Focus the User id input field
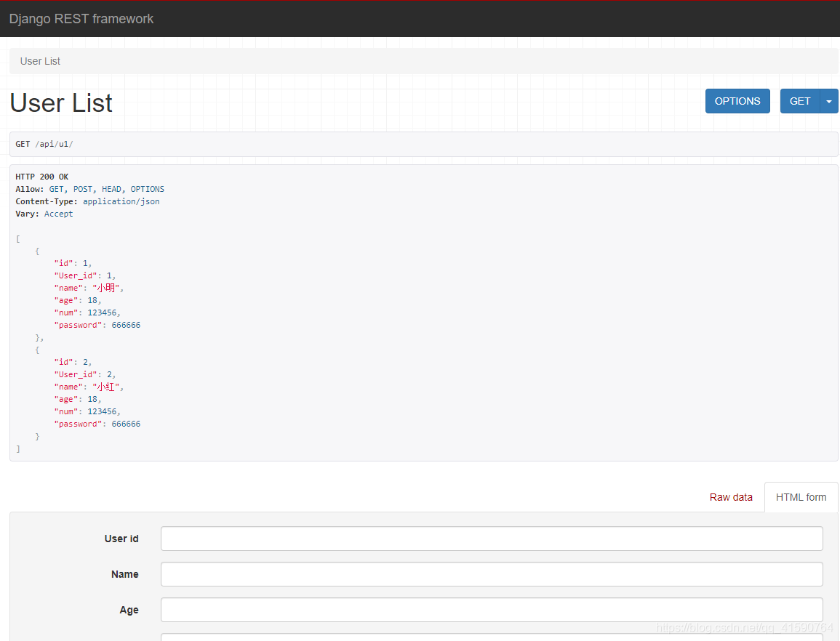This screenshot has height=641, width=840. 492,539
